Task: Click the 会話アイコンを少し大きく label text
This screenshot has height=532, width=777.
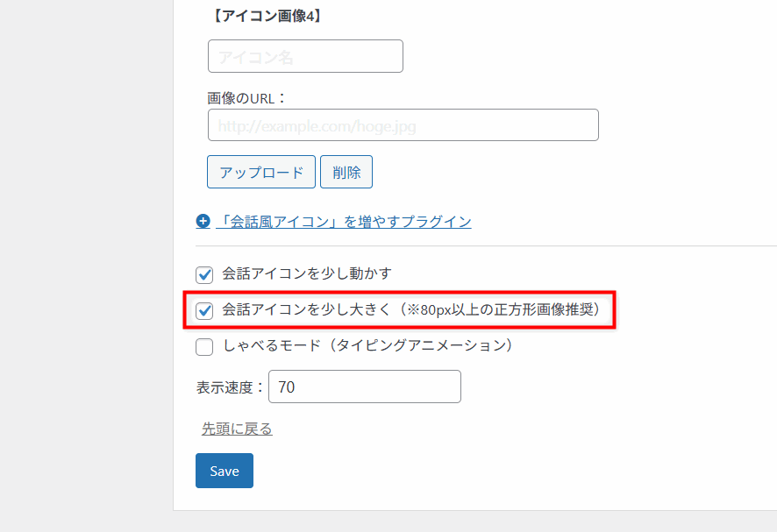Action: [x=306, y=309]
